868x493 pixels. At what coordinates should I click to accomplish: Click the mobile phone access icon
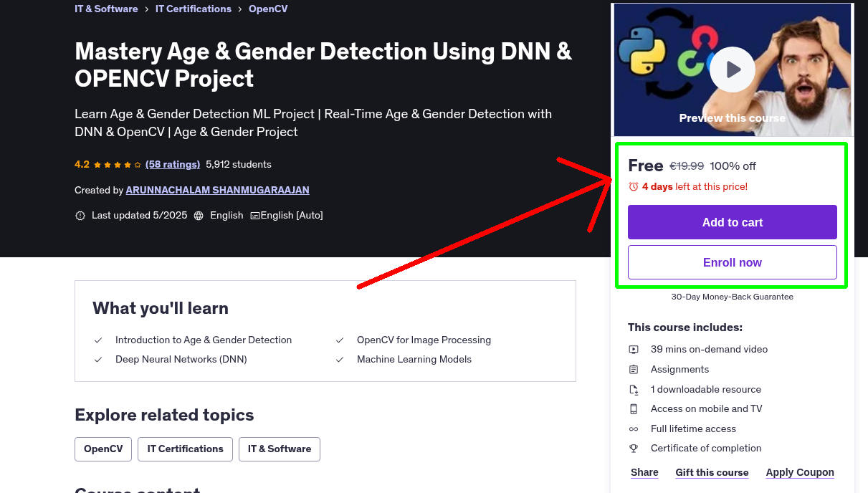pyautogui.click(x=634, y=409)
